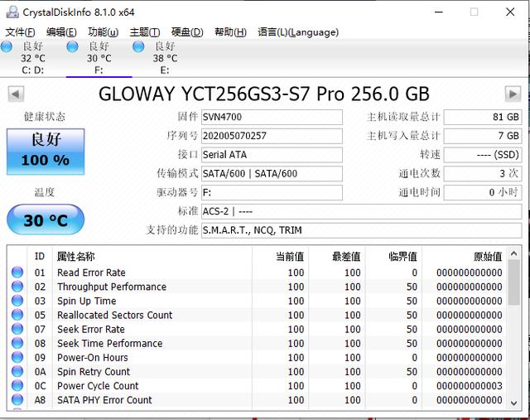The height and width of the screenshot is (420, 530).
Task: Open the 帮助(H) menu
Action: (230, 32)
